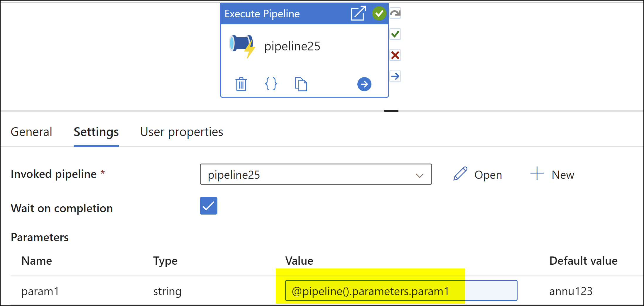The height and width of the screenshot is (306, 644).
Task: Click the skip/redo arrow icon beside the activity
Action: [395, 13]
